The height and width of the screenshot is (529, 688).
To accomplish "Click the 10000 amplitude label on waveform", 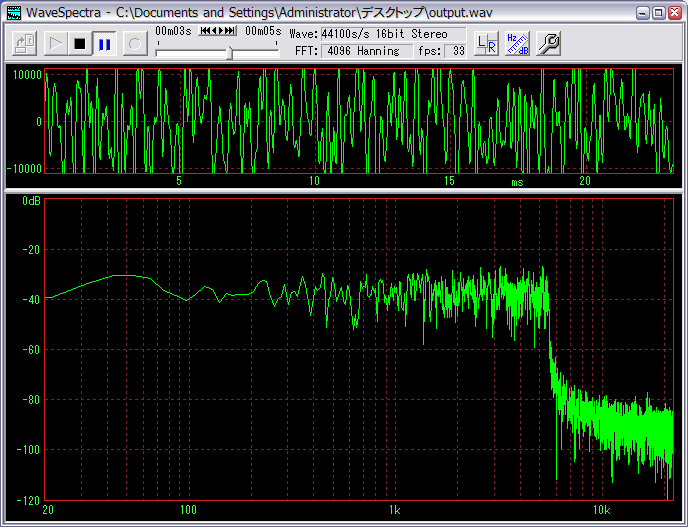I will [27, 75].
